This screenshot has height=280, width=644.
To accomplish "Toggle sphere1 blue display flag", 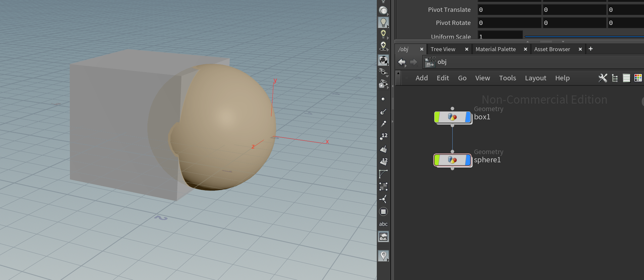I will click(x=468, y=160).
